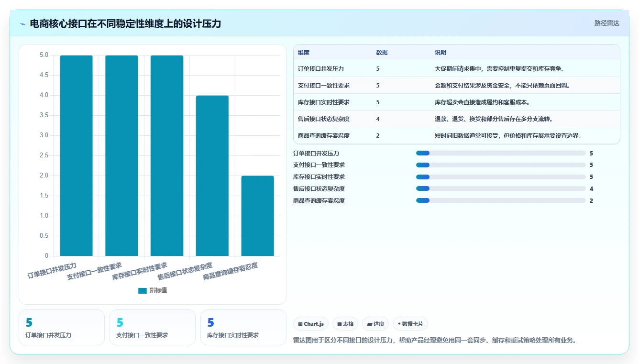Click the 售后接口状态复杂度 chart bar

[x=212, y=176]
